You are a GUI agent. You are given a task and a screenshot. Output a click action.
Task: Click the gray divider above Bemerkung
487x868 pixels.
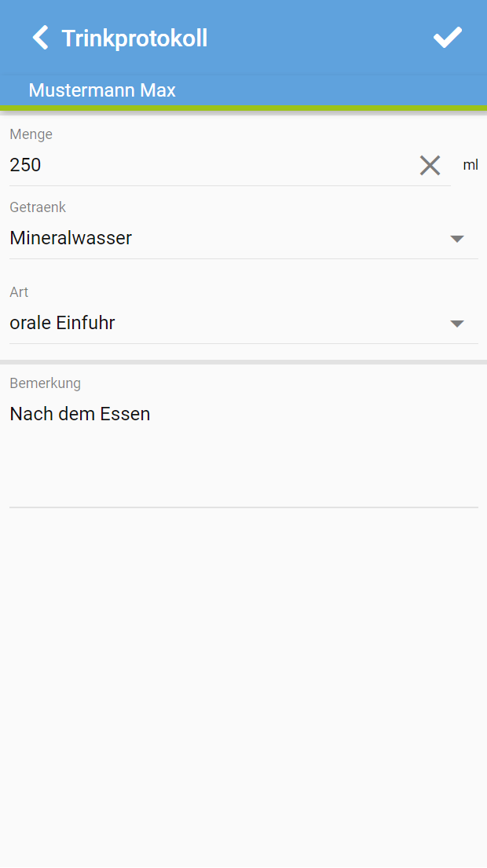point(243,362)
